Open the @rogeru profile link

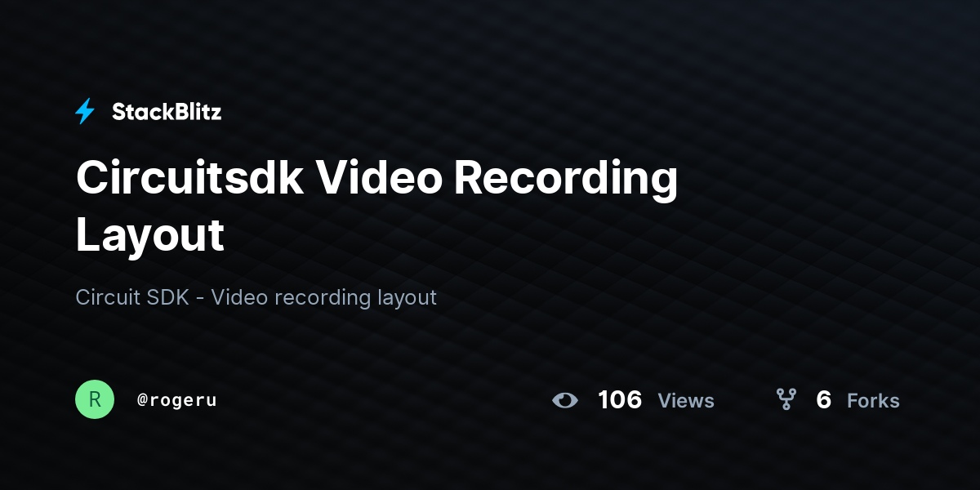pos(177,400)
